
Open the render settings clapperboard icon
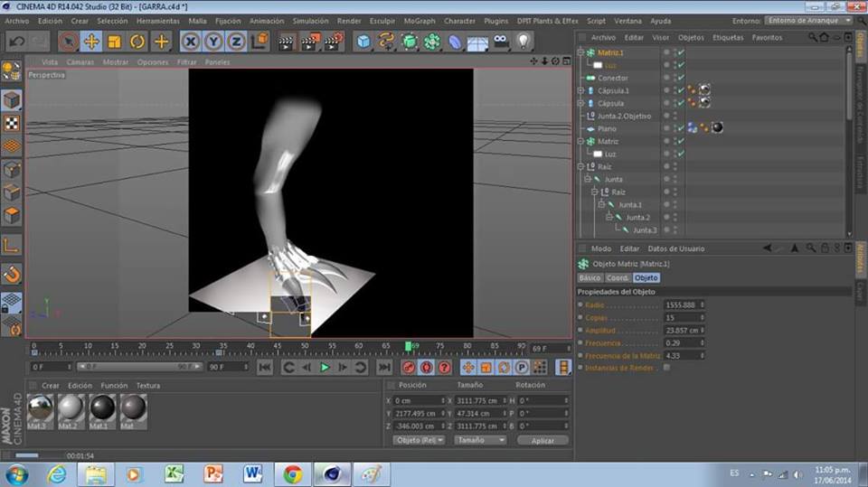333,41
